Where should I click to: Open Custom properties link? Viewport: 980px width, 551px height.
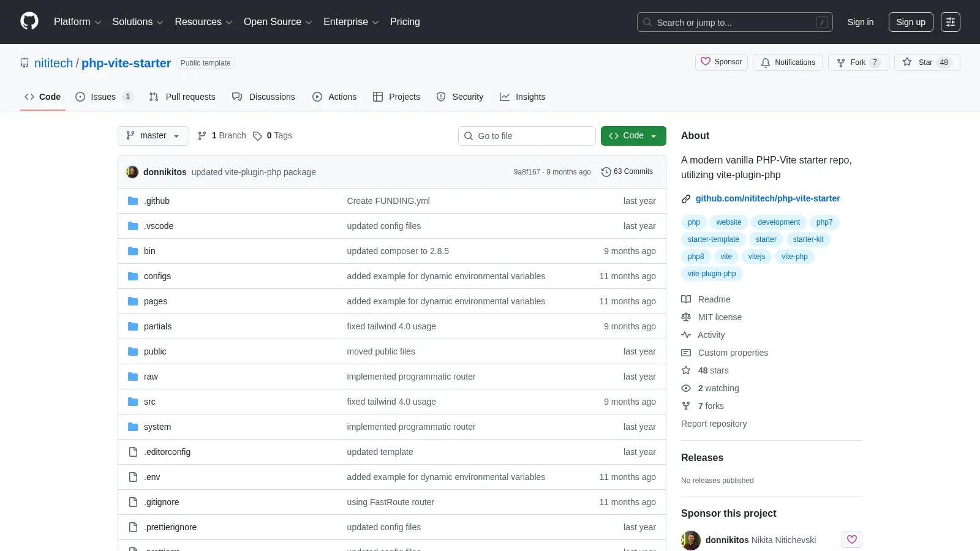point(725,353)
